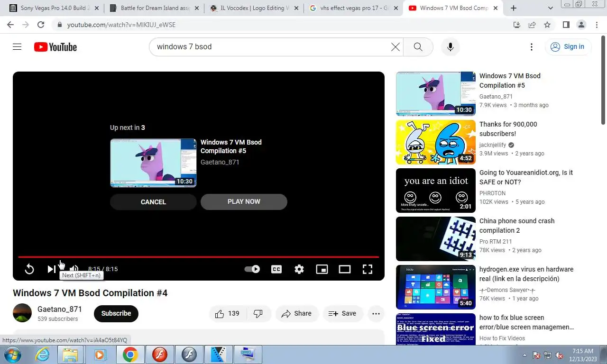Image resolution: width=607 pixels, height=364 pixels.
Task: Like the video with thumbs up
Action: (x=227, y=313)
